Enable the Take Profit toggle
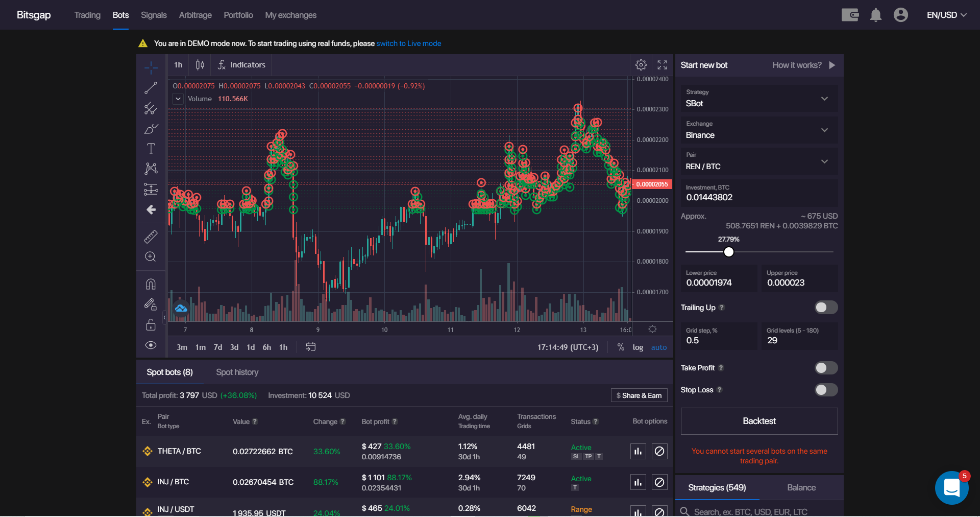 (x=826, y=368)
